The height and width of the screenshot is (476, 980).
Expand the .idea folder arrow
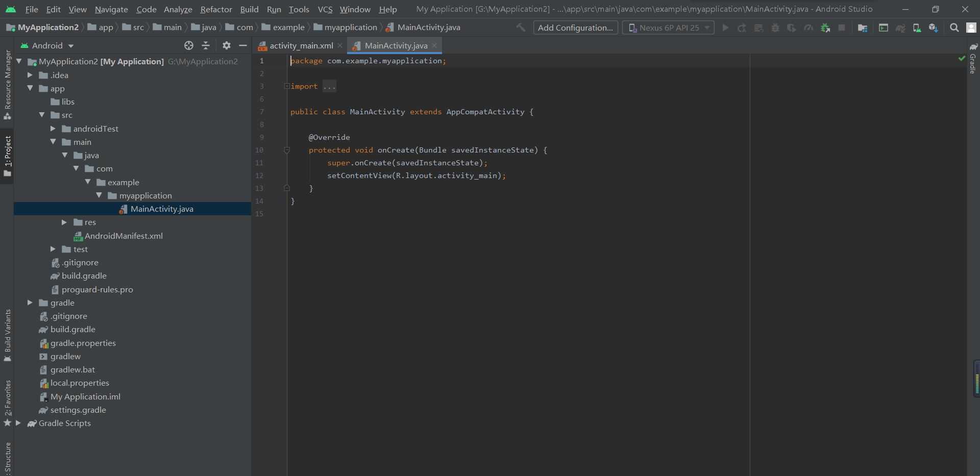tap(30, 75)
